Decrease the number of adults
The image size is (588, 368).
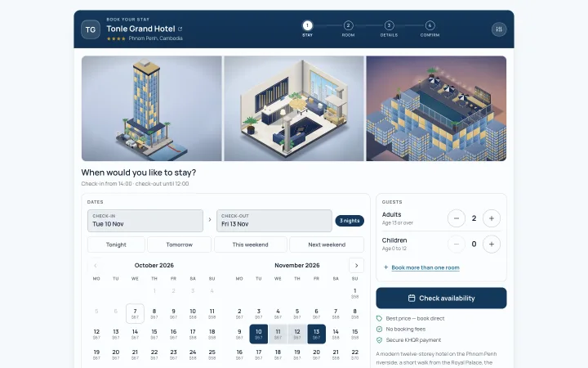coord(457,218)
